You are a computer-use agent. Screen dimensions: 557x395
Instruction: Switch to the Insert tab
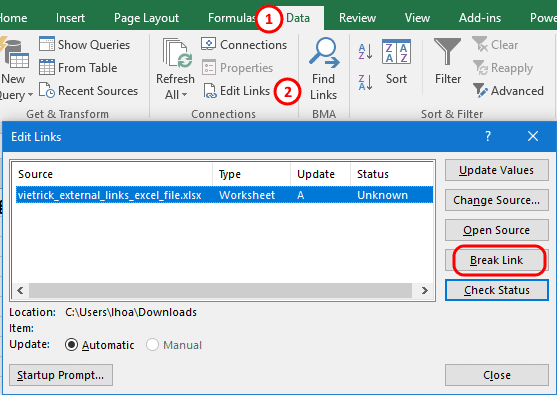coord(70,18)
